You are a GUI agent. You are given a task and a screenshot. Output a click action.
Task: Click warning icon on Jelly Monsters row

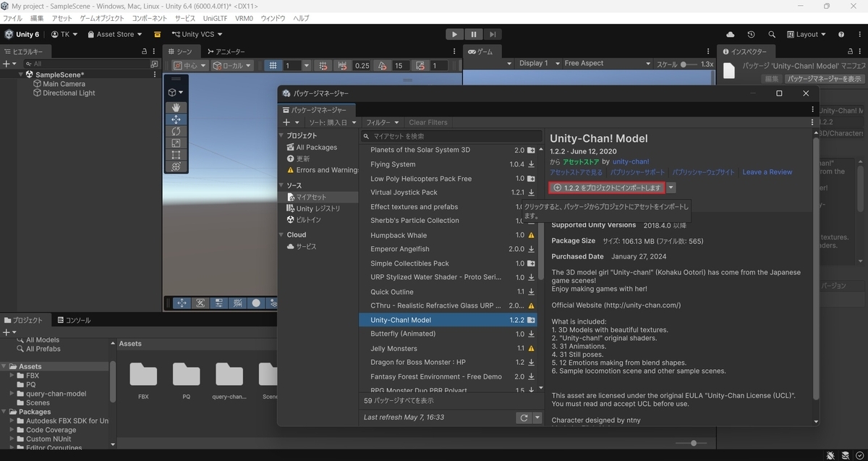pyautogui.click(x=531, y=348)
